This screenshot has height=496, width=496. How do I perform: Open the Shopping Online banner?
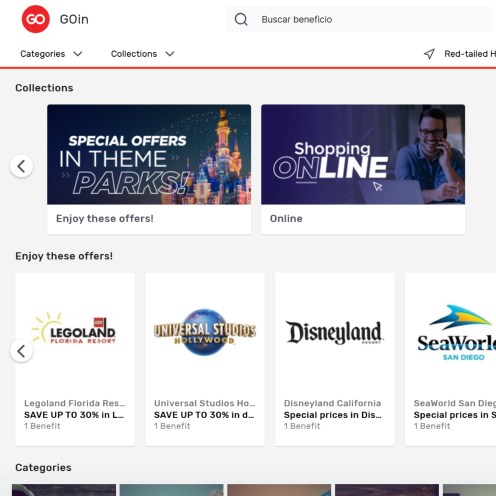pos(363,154)
